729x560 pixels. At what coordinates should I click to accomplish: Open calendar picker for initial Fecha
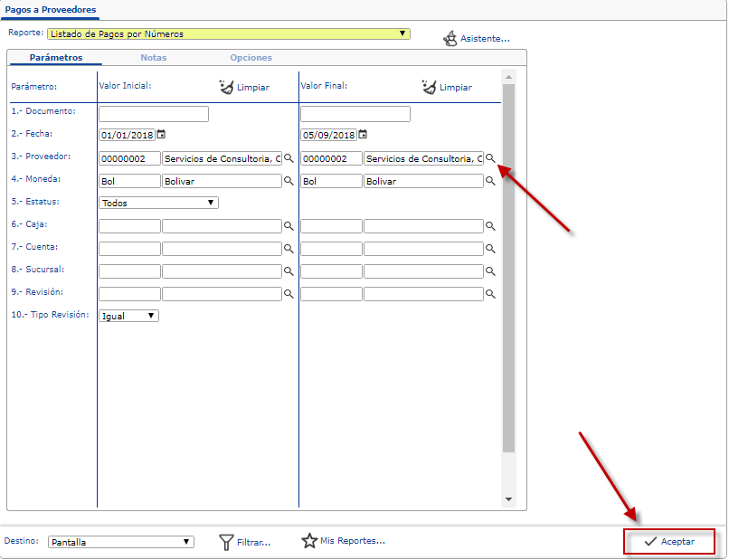[x=161, y=135]
